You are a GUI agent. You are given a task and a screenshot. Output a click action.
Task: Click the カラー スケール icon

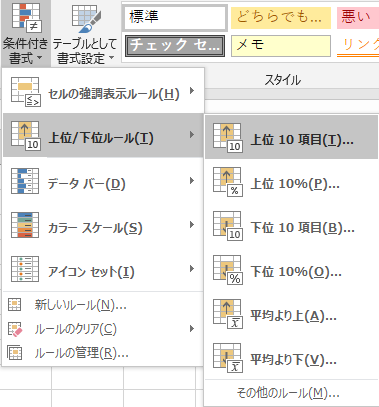tap(25, 225)
